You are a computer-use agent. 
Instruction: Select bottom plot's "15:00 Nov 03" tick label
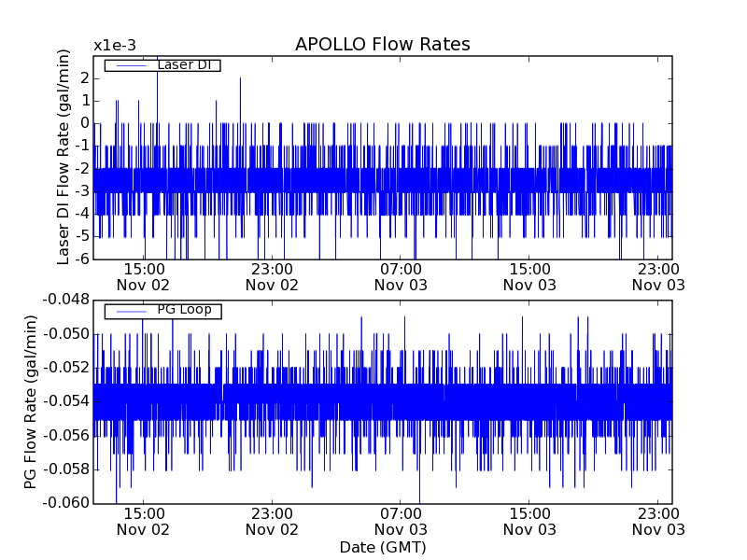[529, 521]
